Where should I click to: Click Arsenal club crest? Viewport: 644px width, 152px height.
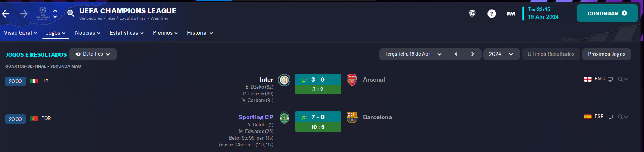tap(352, 80)
